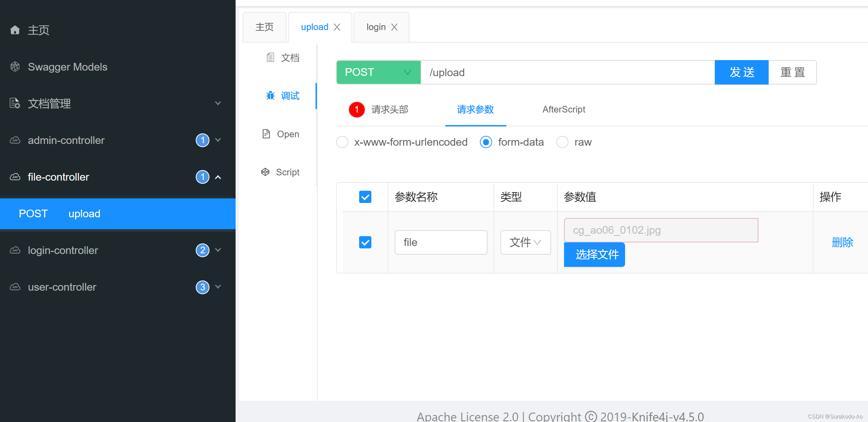The image size is (868, 422).
Task: Click the 发送 send button
Action: point(741,72)
